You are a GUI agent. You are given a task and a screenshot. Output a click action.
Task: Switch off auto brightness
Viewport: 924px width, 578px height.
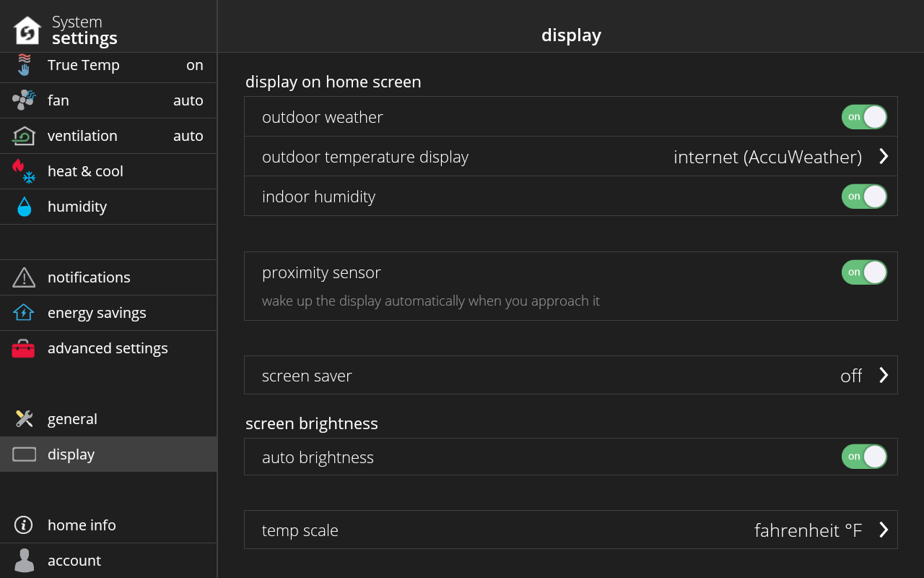click(x=864, y=457)
